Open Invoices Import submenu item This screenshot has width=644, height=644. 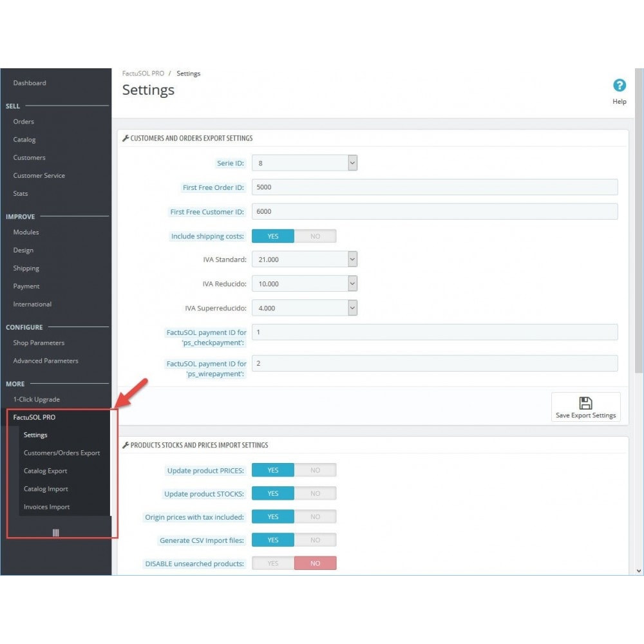(x=46, y=507)
